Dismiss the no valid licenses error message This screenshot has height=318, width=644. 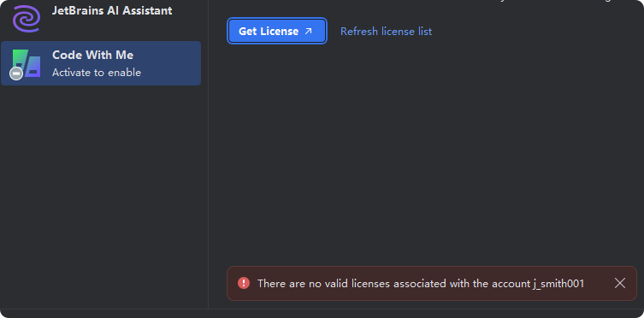(620, 283)
